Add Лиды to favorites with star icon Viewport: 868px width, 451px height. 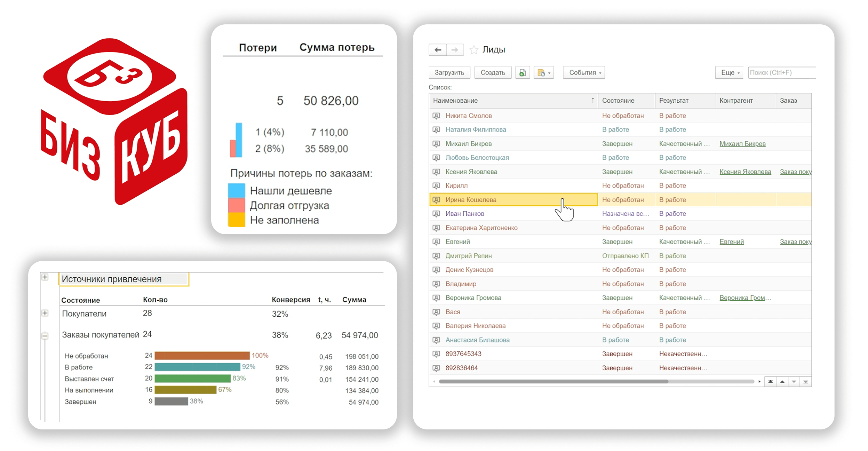(473, 50)
